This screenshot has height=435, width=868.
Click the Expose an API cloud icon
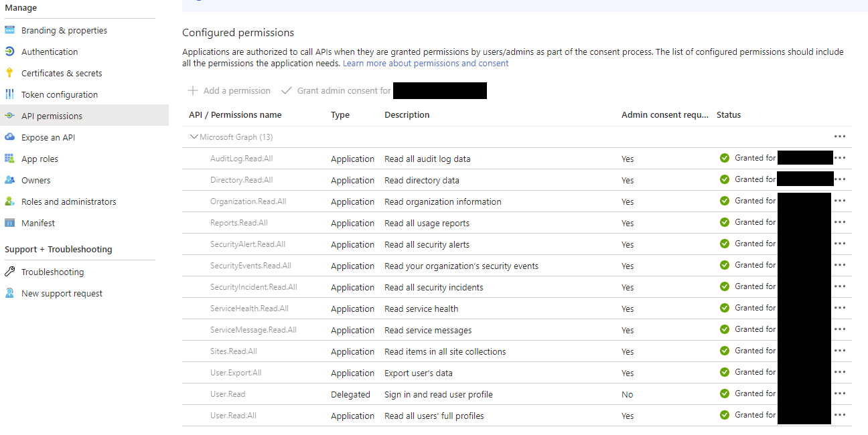tap(9, 137)
